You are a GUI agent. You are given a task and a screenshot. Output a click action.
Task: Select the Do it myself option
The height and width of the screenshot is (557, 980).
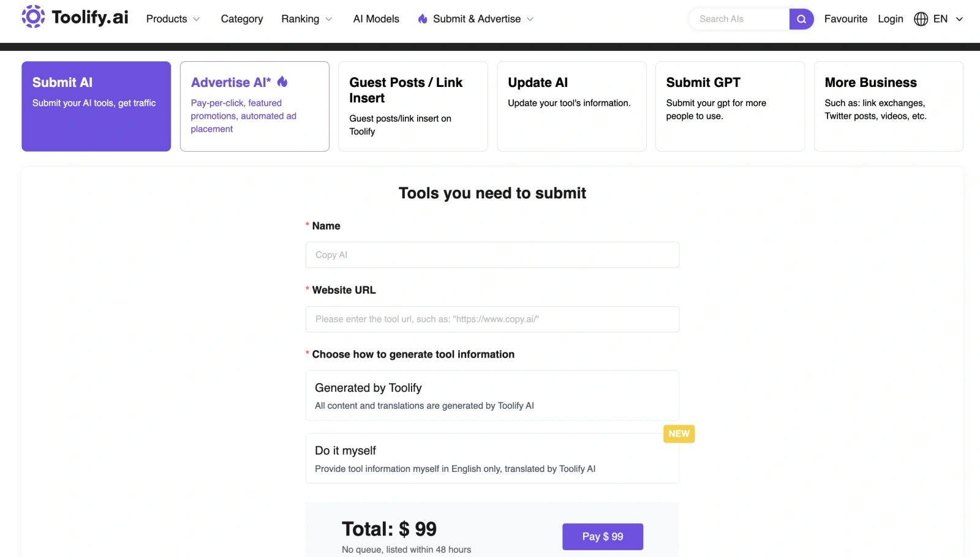(x=492, y=458)
